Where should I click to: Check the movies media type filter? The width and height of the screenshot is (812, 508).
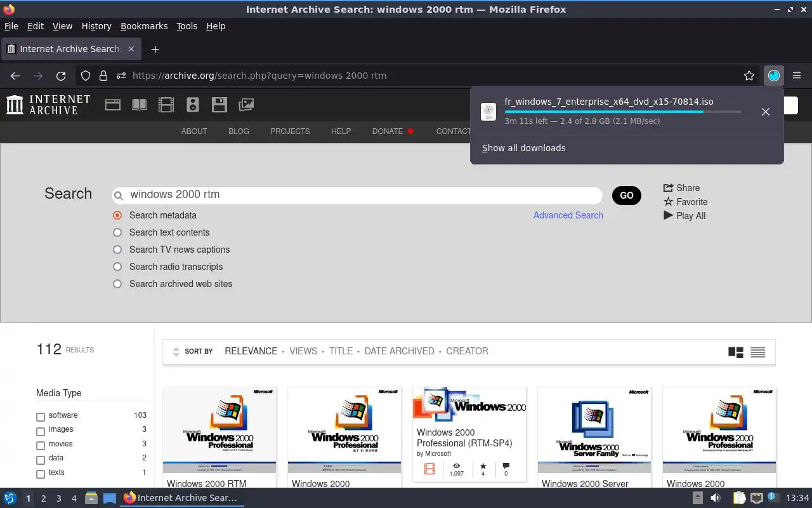coord(41,446)
